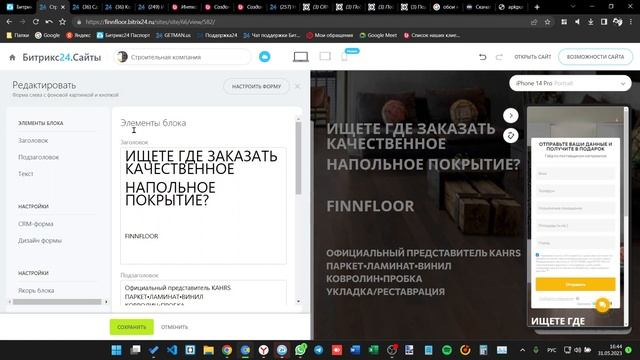Click the rotate device orientation button
Image resolution: width=640 pixels, height=360 pixels.
tap(511, 136)
